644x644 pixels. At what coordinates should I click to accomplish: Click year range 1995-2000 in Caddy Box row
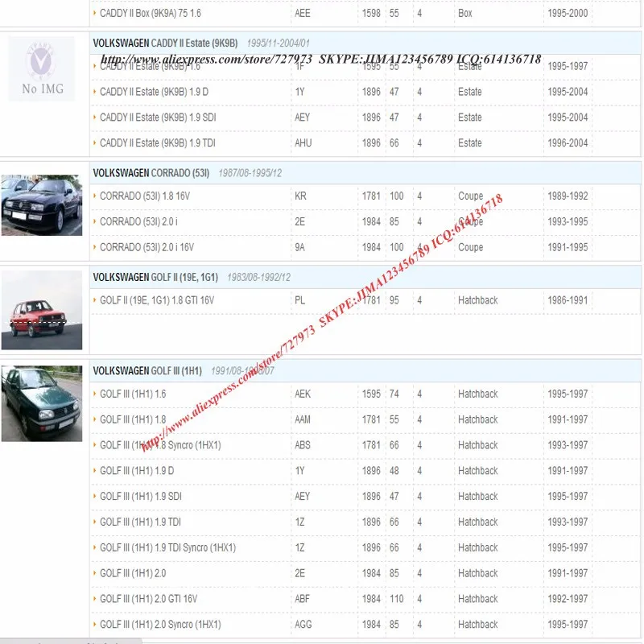(x=568, y=13)
